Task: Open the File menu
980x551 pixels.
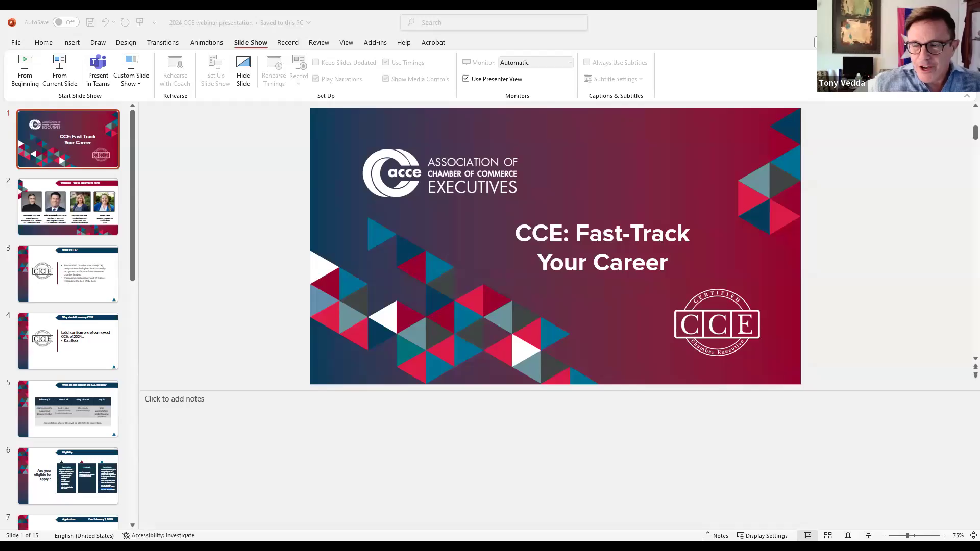Action: coord(16,42)
